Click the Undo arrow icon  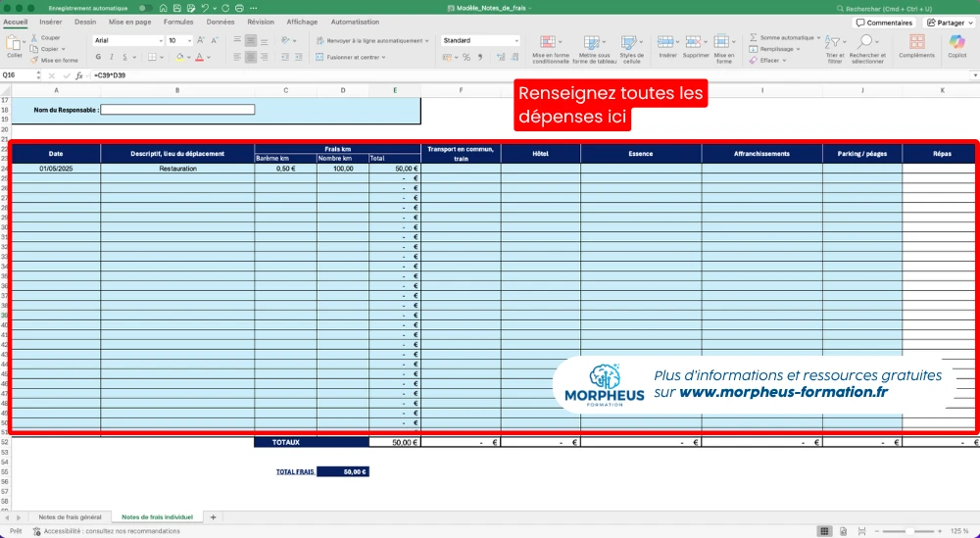point(205,8)
